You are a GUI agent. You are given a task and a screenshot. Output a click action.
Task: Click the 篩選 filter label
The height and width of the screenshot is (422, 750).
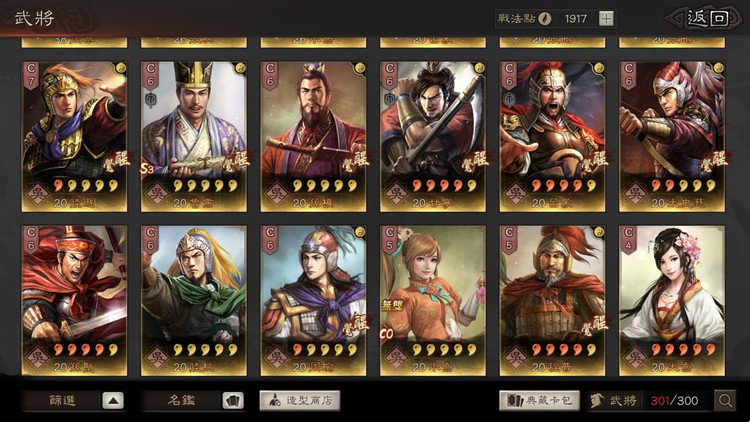point(63,400)
